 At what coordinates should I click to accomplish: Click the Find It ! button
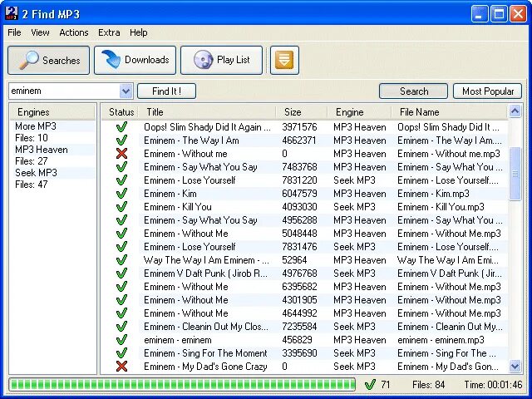(x=166, y=91)
